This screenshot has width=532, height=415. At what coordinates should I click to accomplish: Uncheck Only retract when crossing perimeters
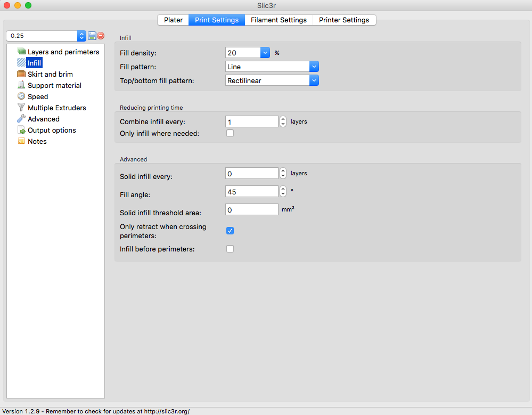(x=230, y=231)
